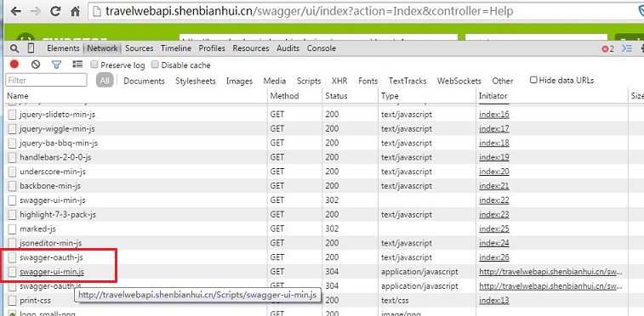Filter requests by Media
Viewport: 644px width, 316px height.
275,82
